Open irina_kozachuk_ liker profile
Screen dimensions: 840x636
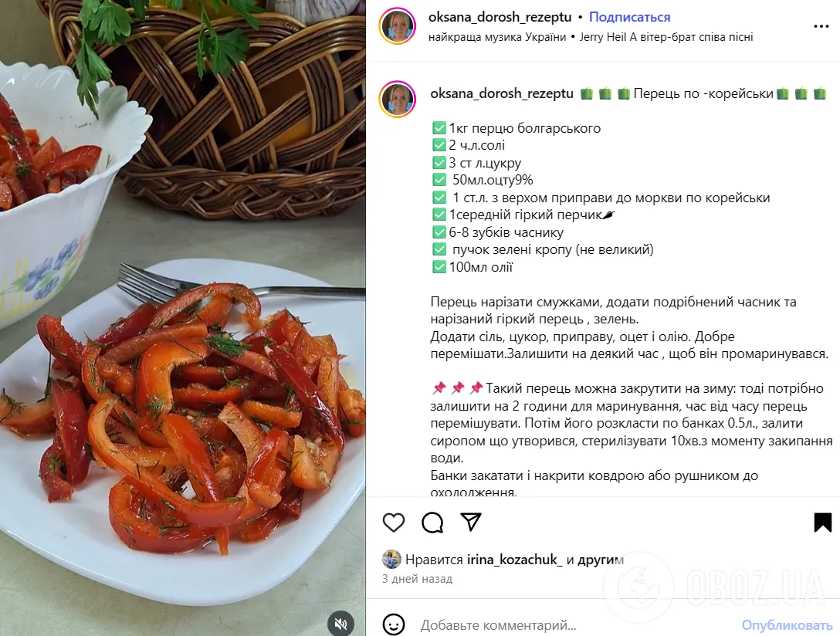[x=515, y=560]
